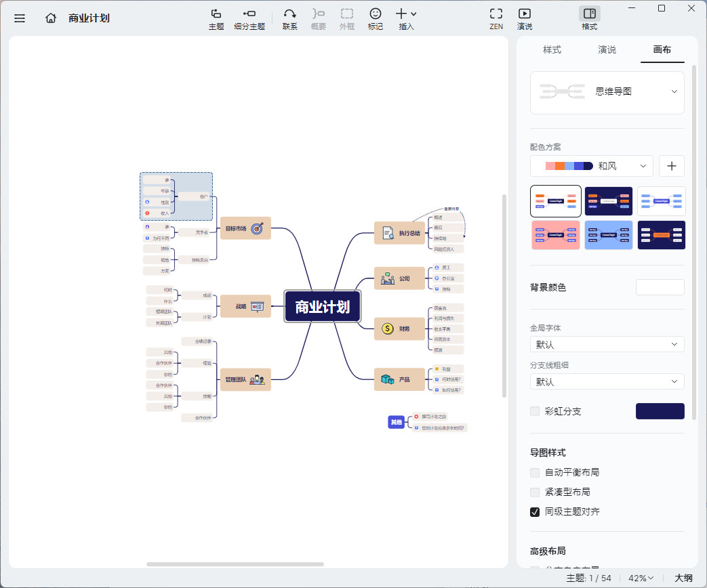Click the target icon on 目标市场
Screen dimensions: 707x588
257,228
